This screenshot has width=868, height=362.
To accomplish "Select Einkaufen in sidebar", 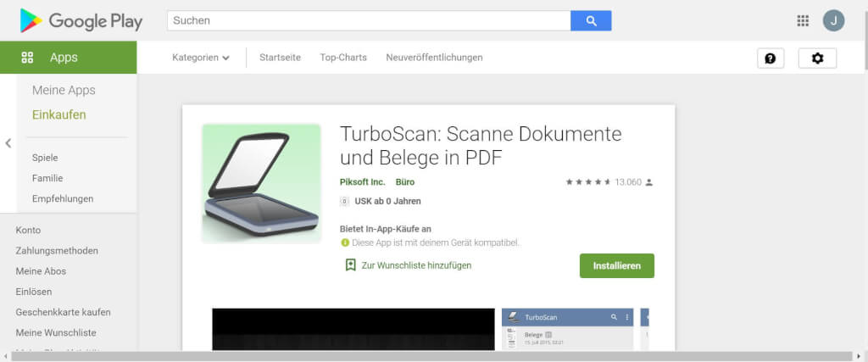I will coord(59,115).
